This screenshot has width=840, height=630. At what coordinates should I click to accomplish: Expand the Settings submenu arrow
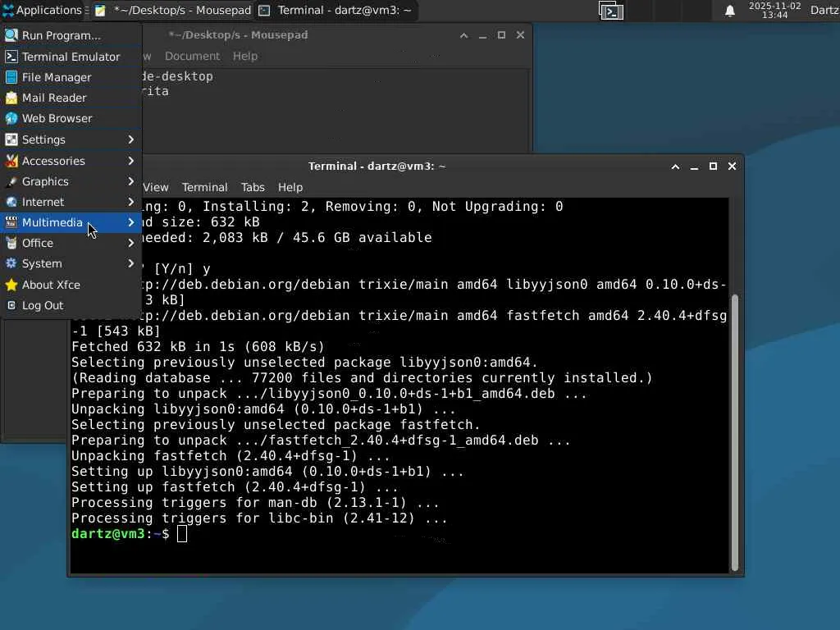click(x=130, y=139)
